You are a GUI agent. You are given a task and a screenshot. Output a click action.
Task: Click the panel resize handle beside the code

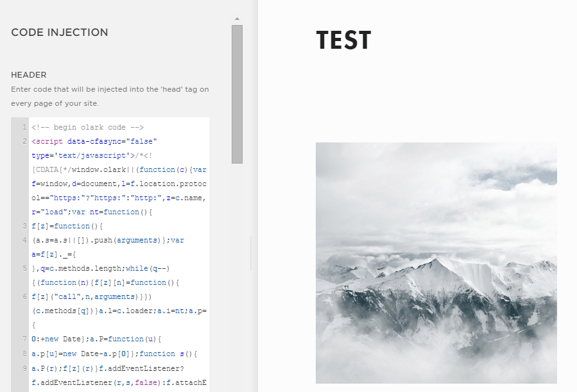coord(251,243)
